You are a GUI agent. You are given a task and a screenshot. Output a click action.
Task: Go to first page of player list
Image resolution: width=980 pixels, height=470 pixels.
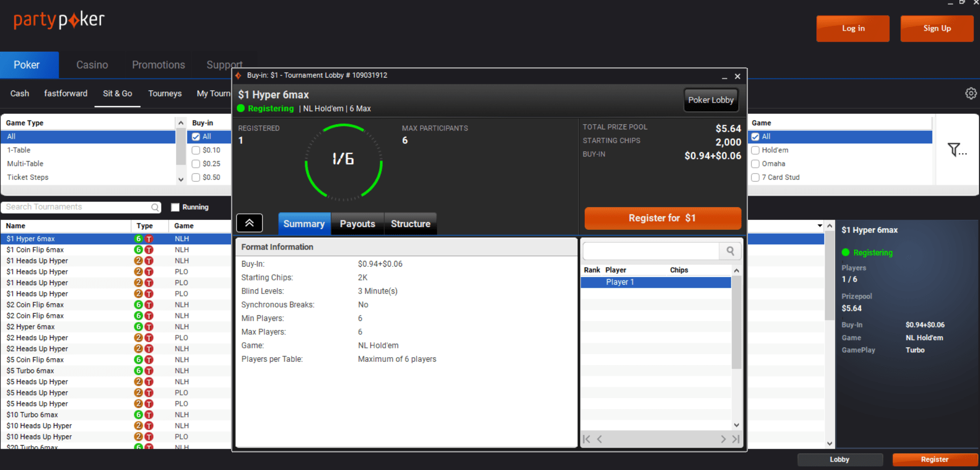pyautogui.click(x=586, y=439)
